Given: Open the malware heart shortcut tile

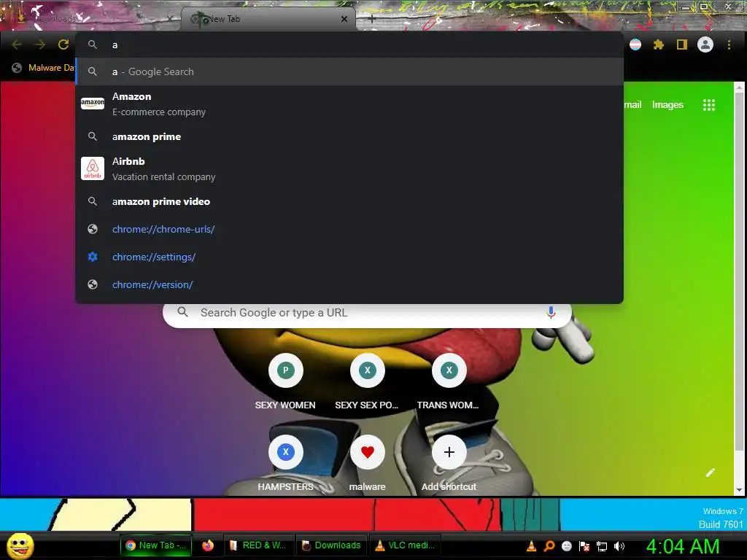Looking at the screenshot, I should coord(368,464).
